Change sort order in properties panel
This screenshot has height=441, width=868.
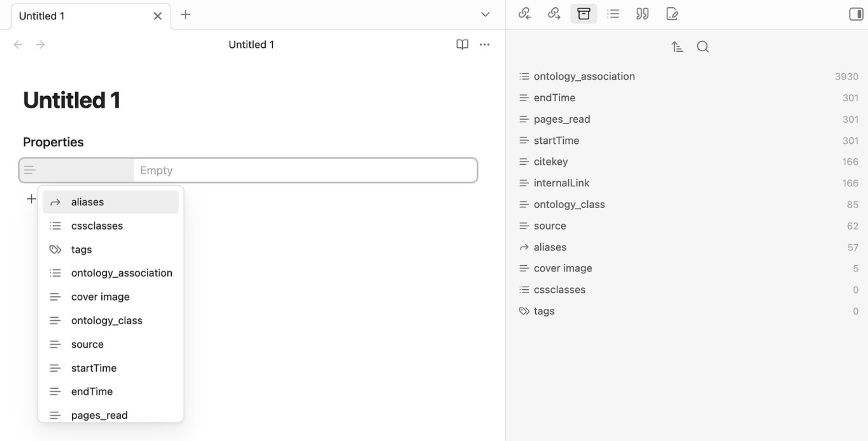[x=677, y=47]
